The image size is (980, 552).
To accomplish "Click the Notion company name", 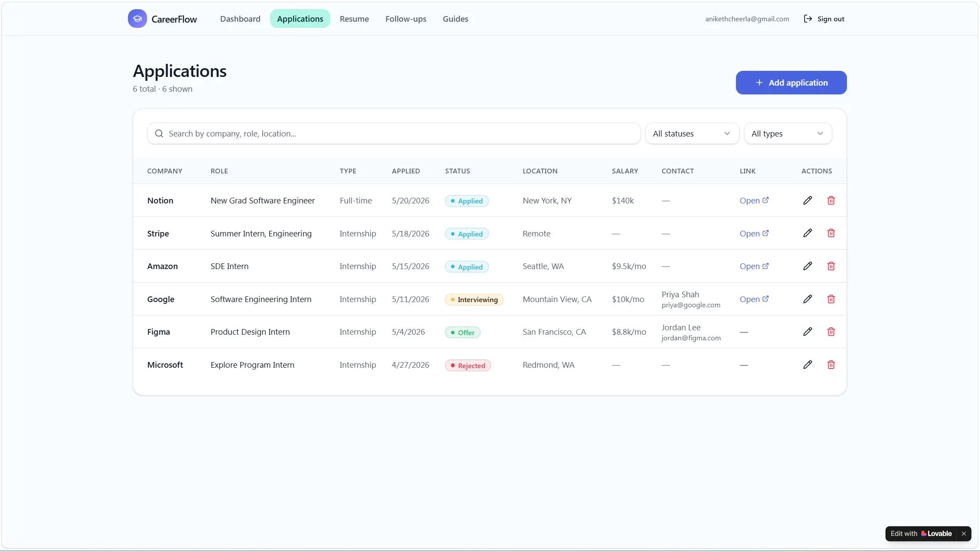I will pos(160,200).
